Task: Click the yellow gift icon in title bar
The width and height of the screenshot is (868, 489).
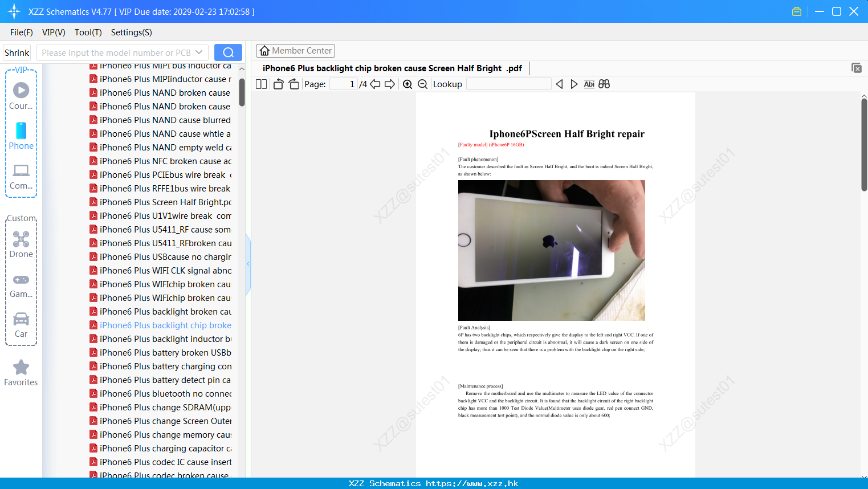Action: click(797, 11)
